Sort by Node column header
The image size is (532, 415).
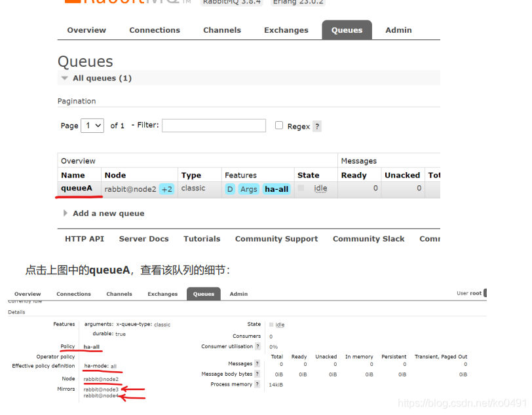(x=115, y=175)
